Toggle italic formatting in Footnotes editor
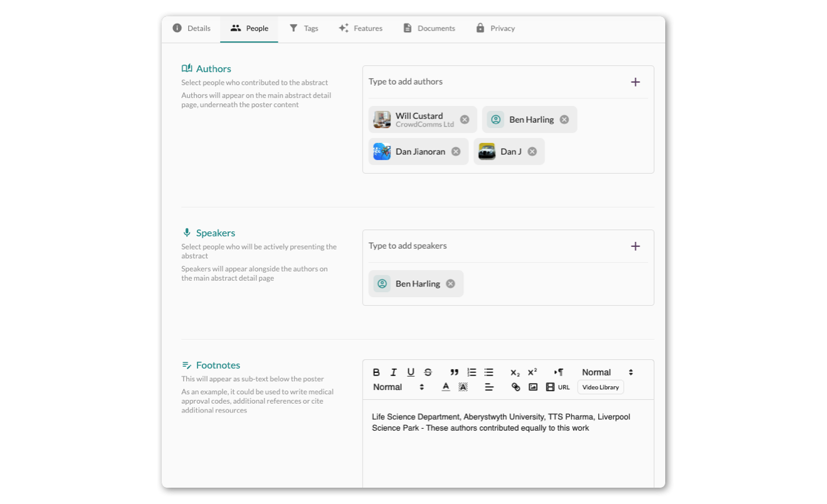The image size is (827, 504). click(x=394, y=372)
